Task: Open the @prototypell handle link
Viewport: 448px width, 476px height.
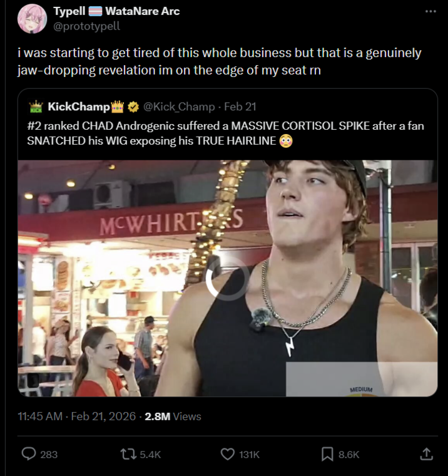Action: coord(86,26)
